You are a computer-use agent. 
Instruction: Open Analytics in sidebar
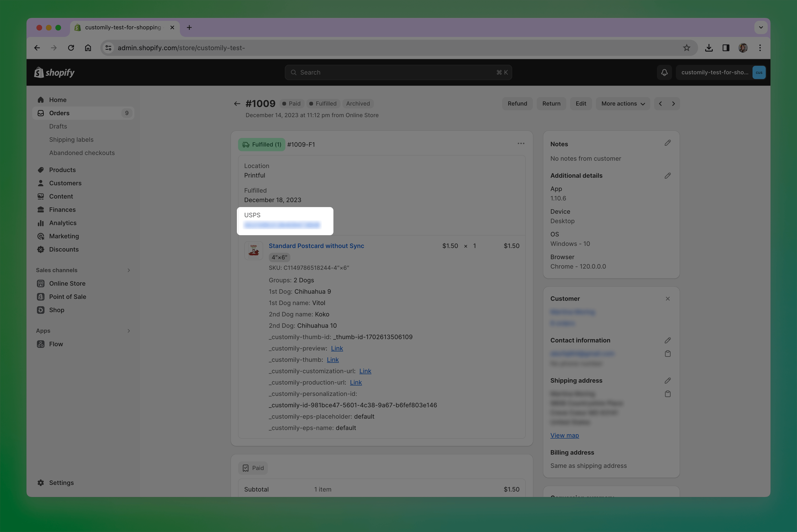pos(63,223)
